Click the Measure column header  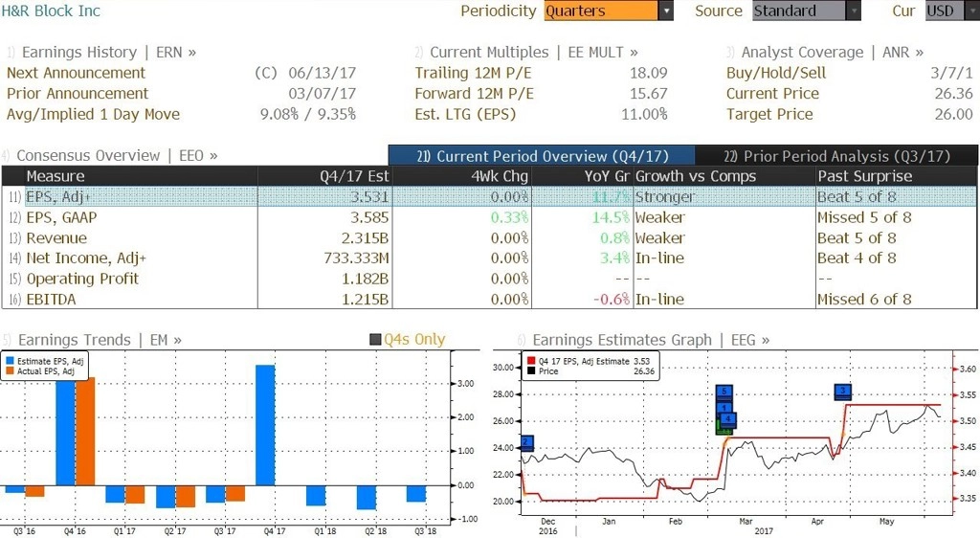tap(141, 176)
